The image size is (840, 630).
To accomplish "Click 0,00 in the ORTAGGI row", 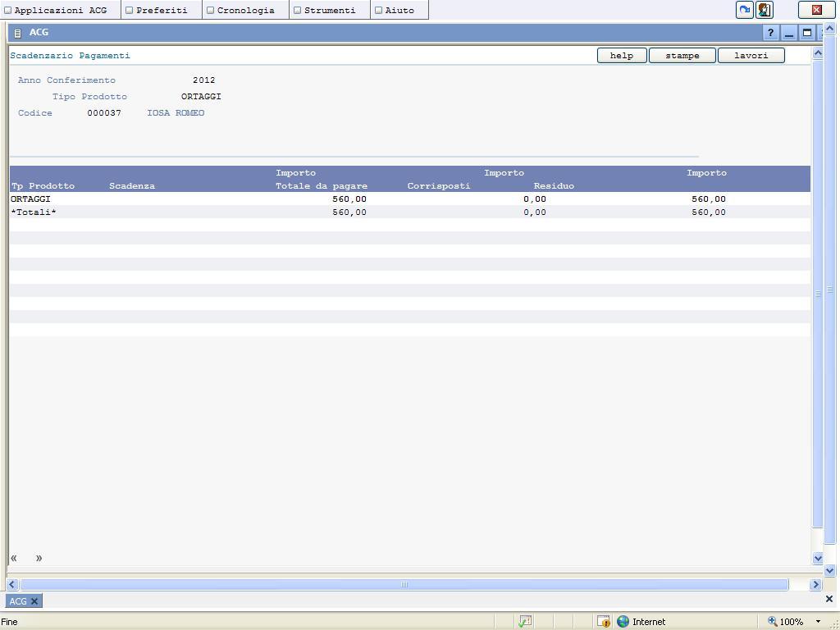I will pyautogui.click(x=535, y=199).
